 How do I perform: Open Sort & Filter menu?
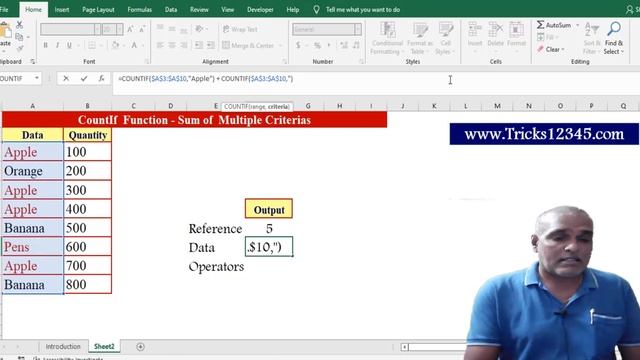[x=591, y=38]
